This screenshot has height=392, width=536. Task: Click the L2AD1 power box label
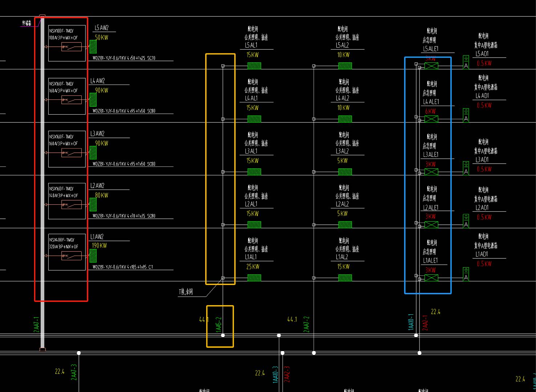[482, 208]
